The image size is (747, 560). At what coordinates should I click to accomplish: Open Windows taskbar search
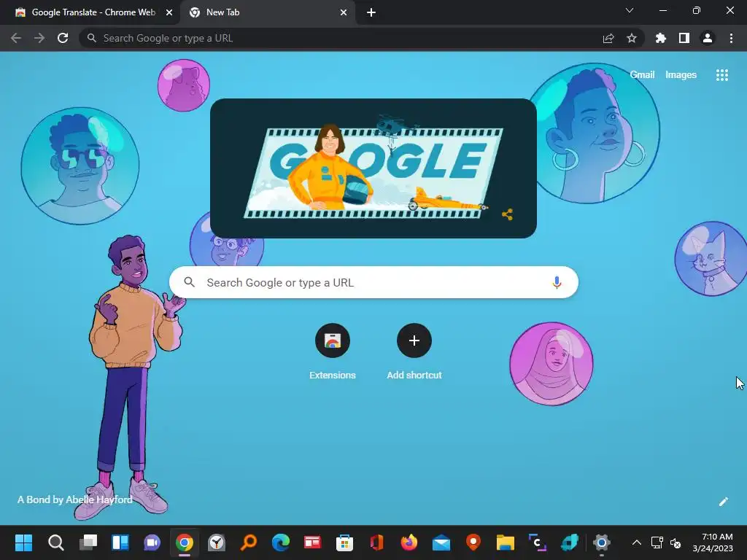[55, 542]
